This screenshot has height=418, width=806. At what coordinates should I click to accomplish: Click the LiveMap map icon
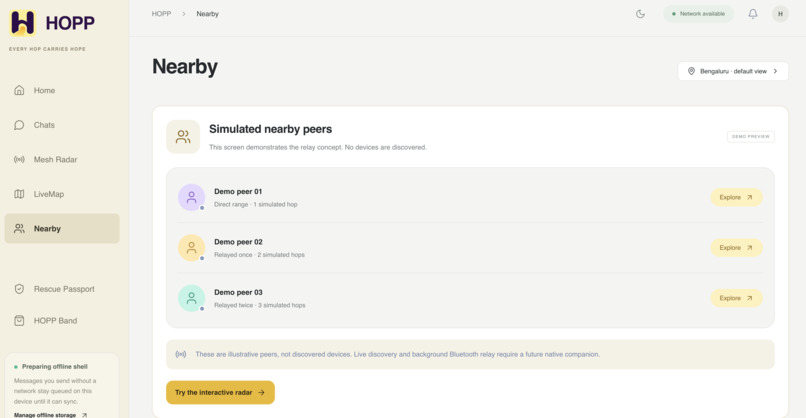coord(19,194)
